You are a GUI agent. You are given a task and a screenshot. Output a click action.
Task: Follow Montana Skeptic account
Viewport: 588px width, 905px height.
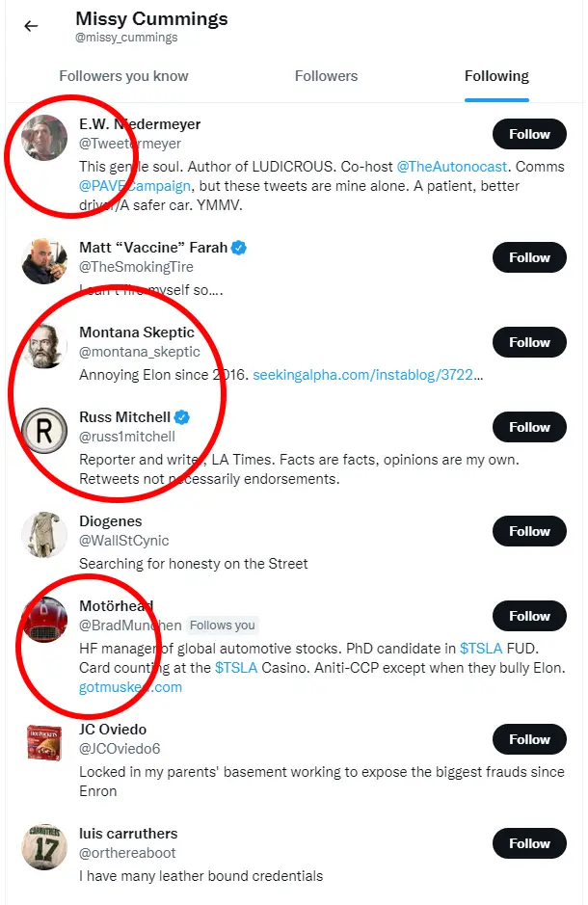point(529,342)
